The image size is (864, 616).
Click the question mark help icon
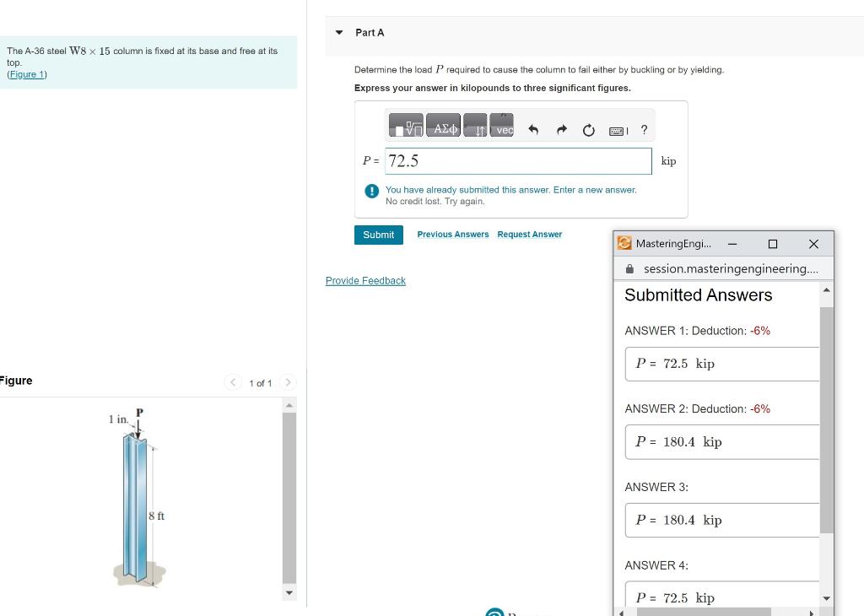pos(644,130)
